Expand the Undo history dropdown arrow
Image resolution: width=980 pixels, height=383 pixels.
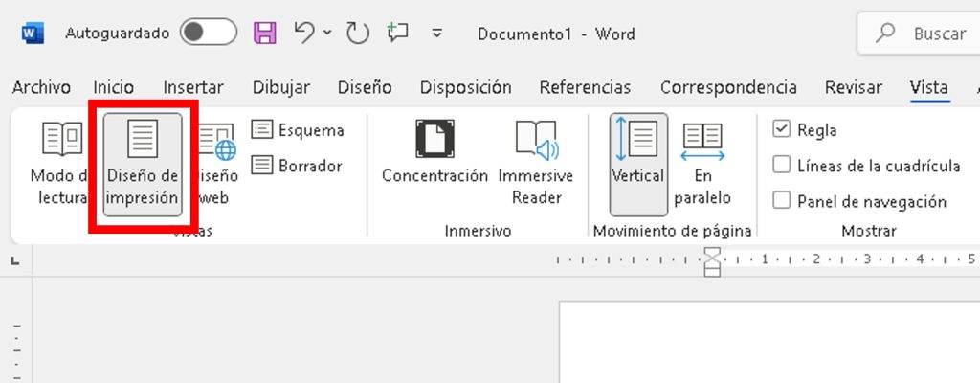point(328,34)
